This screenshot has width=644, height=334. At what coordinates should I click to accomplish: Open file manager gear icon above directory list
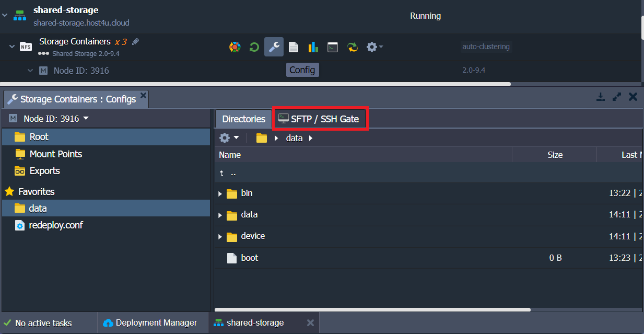225,137
